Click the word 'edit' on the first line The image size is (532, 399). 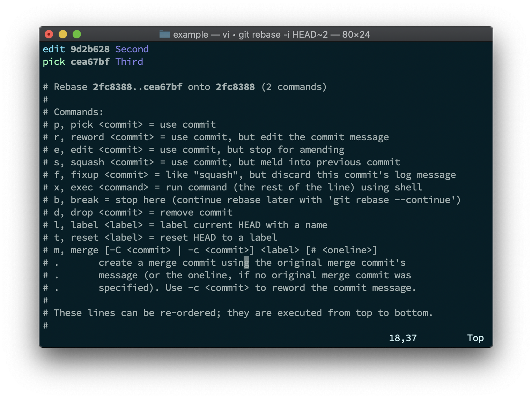pos(54,49)
